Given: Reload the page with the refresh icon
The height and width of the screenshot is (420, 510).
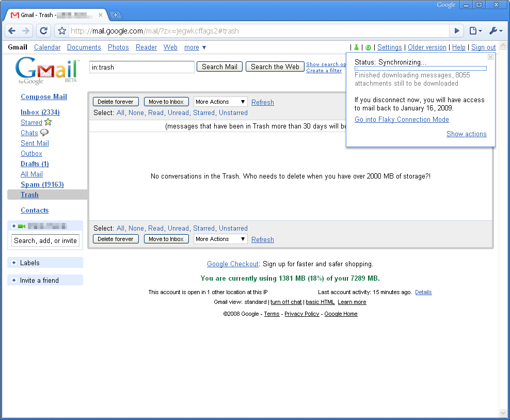Looking at the screenshot, I should 43,31.
